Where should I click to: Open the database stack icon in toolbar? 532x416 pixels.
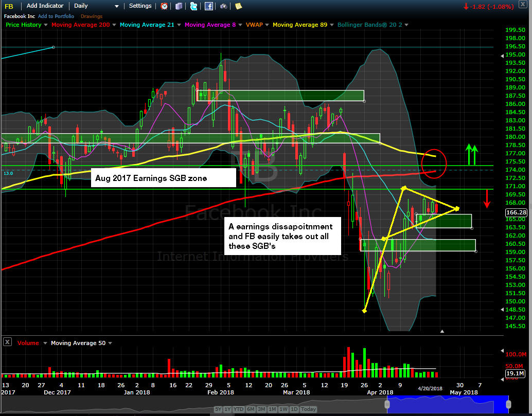coord(179,6)
